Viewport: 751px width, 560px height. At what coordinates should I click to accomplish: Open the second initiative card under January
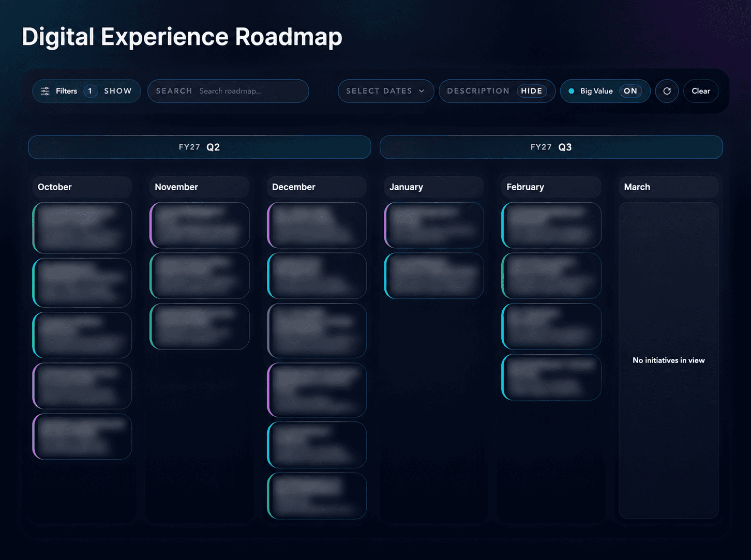[x=434, y=276]
